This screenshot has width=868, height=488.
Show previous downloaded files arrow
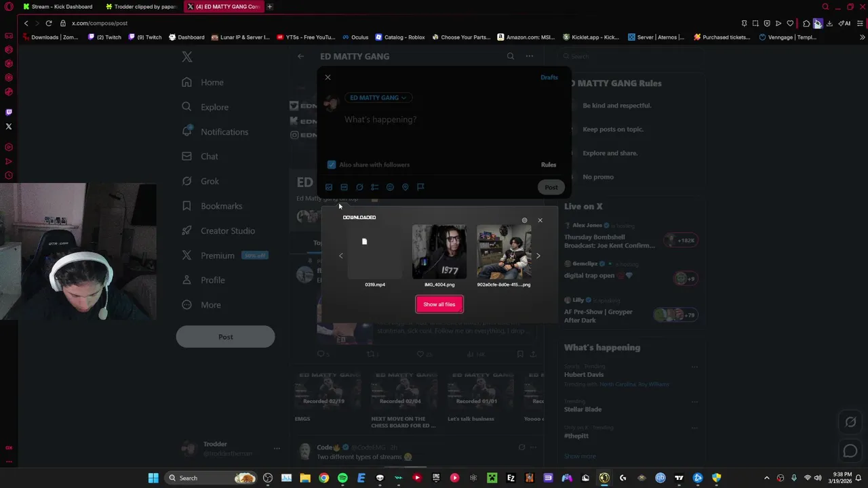click(x=341, y=256)
